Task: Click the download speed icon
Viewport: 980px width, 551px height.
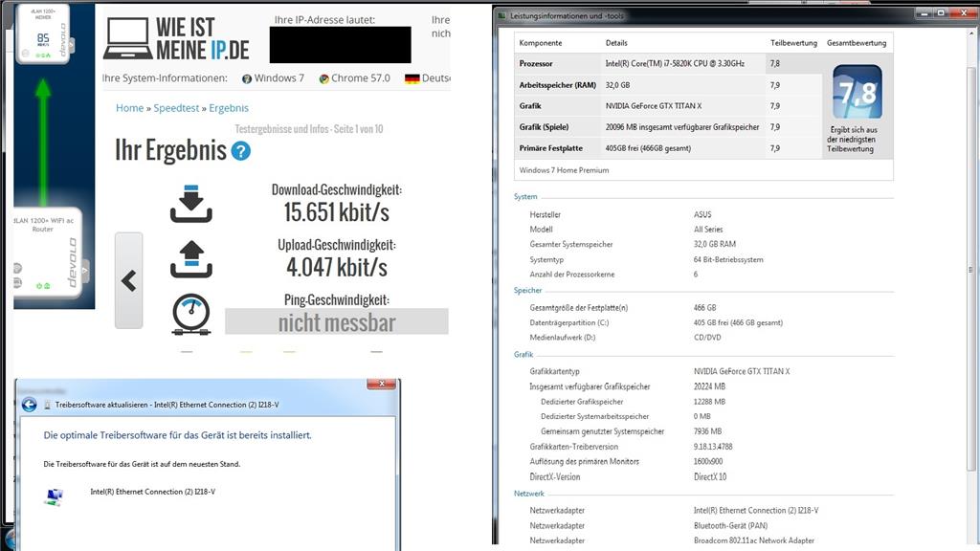Action: pos(190,204)
